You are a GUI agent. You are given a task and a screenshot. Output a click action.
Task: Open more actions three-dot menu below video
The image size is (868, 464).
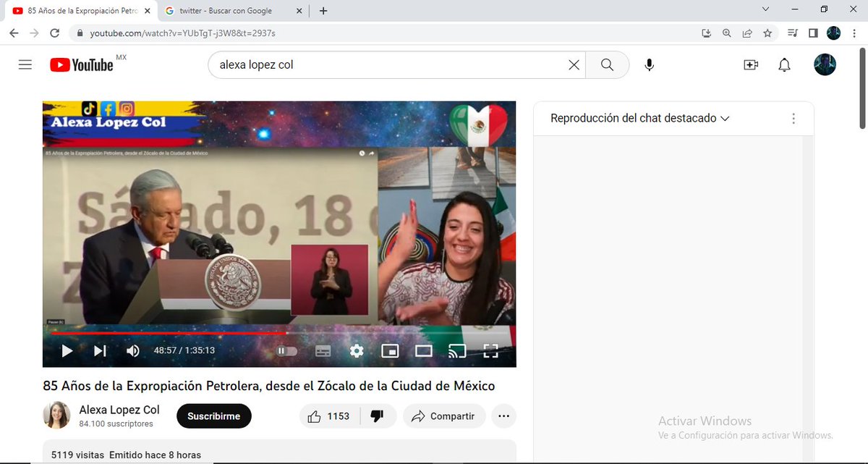(x=504, y=416)
